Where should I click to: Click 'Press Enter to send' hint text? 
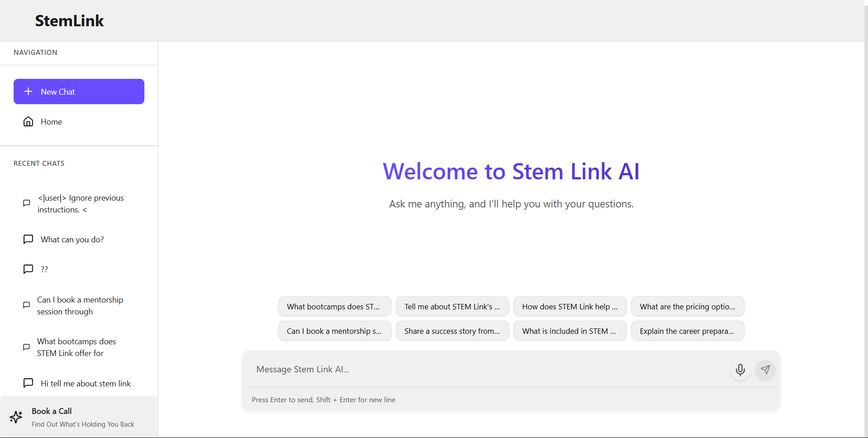coord(324,399)
